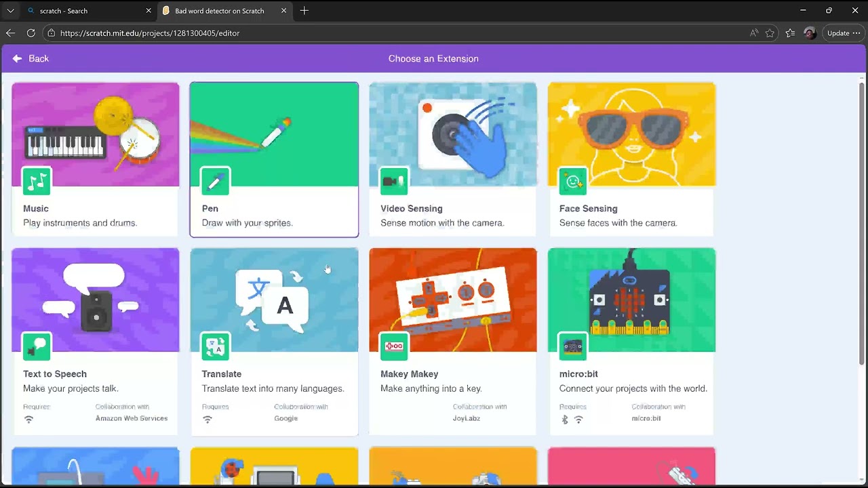Switch to the scratch - Search tab

[89, 11]
